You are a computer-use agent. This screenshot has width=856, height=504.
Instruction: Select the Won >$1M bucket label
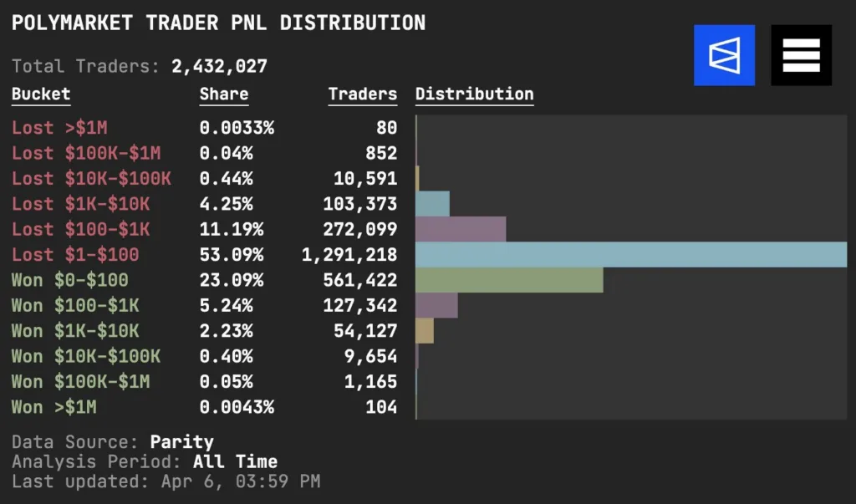point(54,407)
